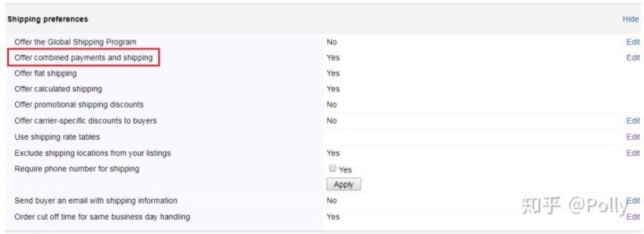Select 'Order cut off time' row label
The width and height of the screenshot is (644, 234).
click(102, 217)
